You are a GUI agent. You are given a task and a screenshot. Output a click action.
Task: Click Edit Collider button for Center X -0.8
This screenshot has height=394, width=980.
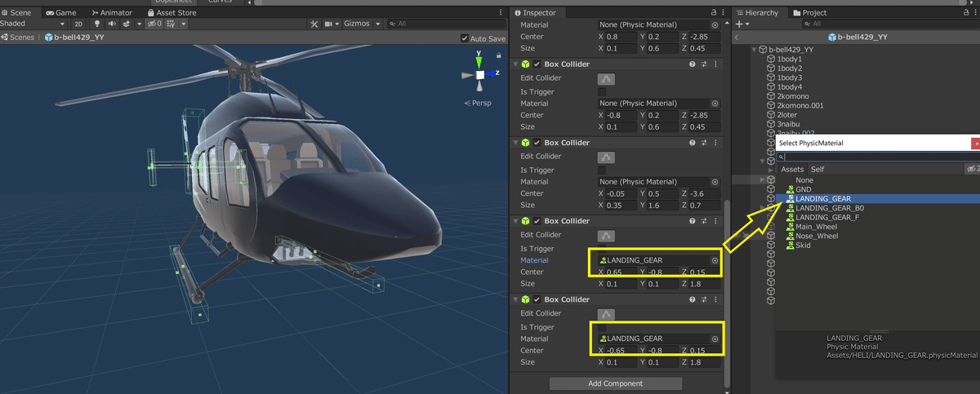(607, 78)
